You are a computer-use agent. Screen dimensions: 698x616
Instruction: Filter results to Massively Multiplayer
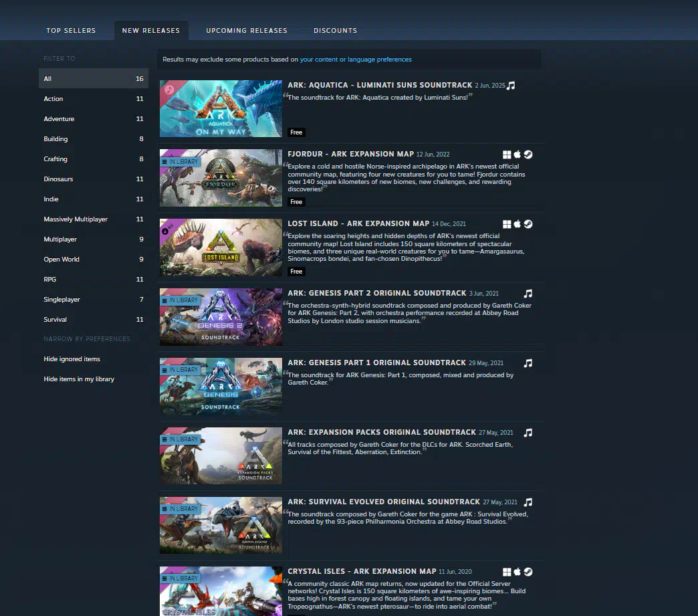[x=94, y=219]
